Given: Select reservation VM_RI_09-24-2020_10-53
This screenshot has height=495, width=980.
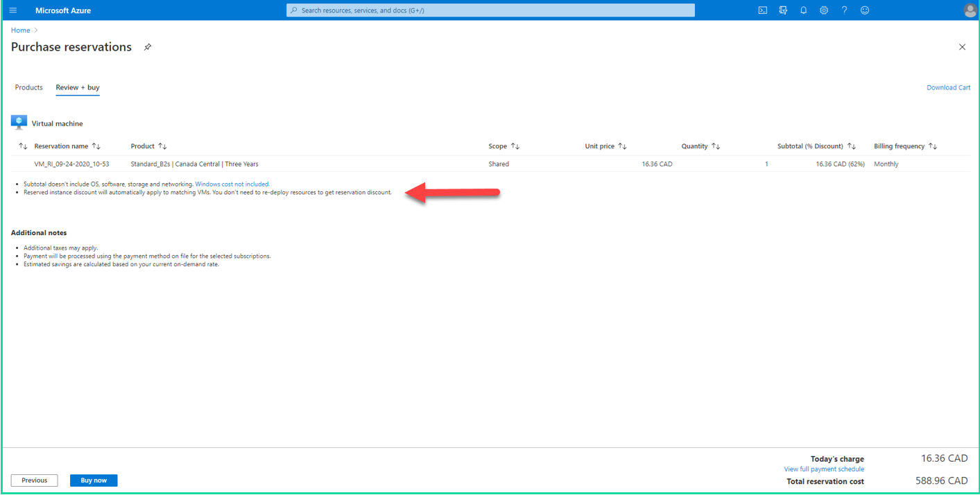Looking at the screenshot, I should click(71, 164).
